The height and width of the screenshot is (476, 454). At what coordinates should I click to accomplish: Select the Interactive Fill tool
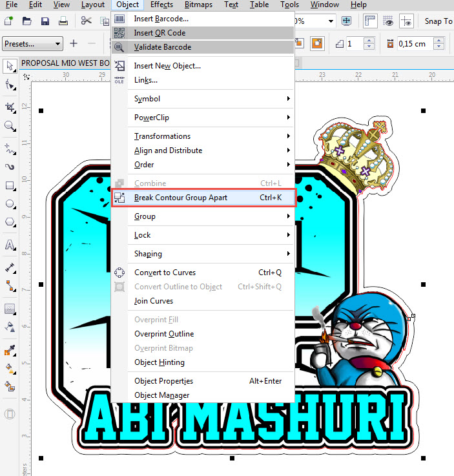[x=10, y=368]
